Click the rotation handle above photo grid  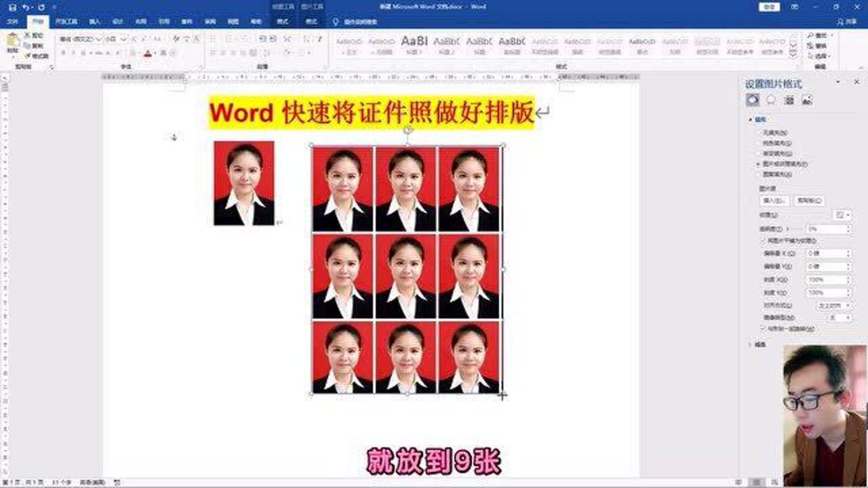tap(407, 129)
